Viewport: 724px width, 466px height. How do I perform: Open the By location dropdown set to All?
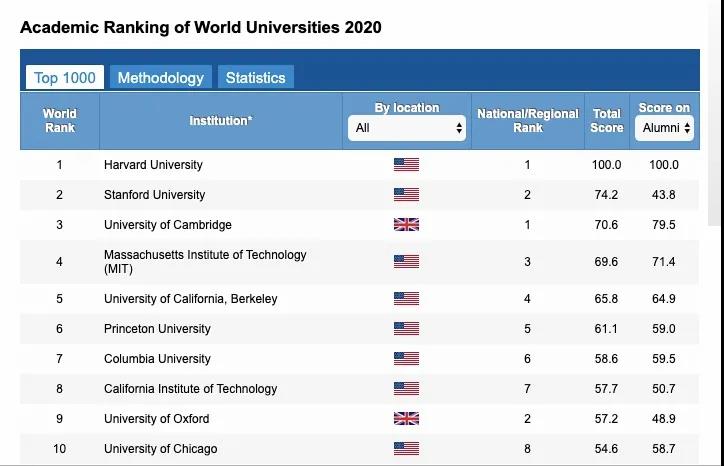coord(407,128)
